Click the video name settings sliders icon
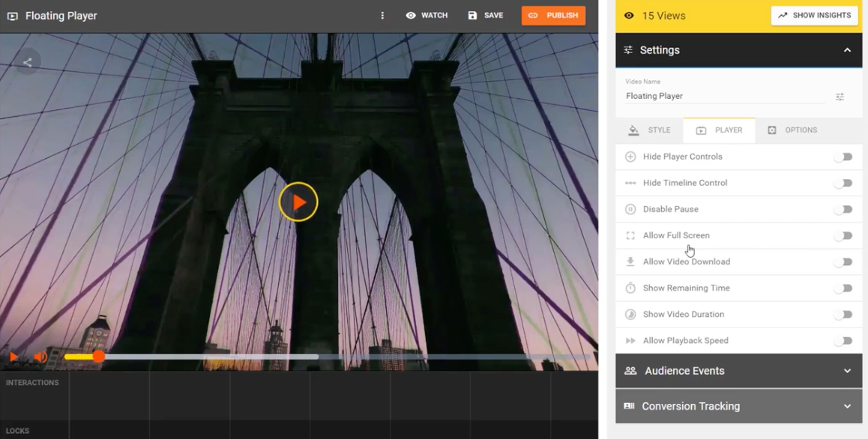Screen dimensions: 868x439 840,97
